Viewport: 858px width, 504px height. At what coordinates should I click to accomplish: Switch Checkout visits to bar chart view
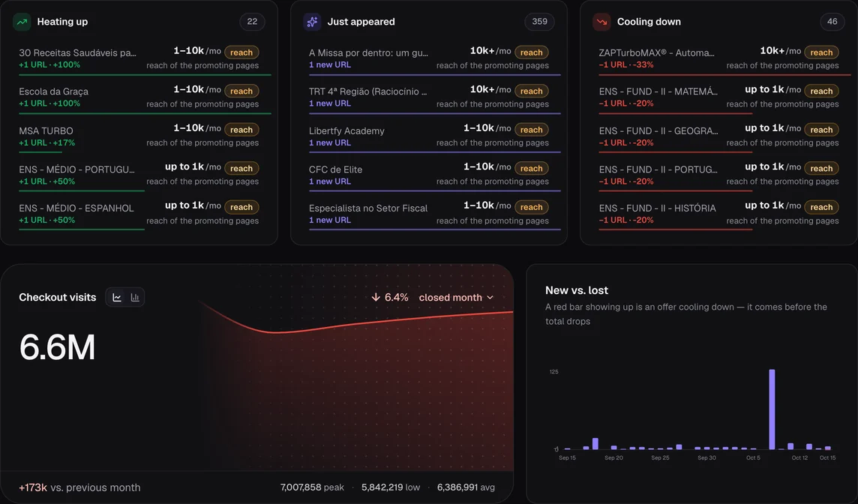[134, 297]
